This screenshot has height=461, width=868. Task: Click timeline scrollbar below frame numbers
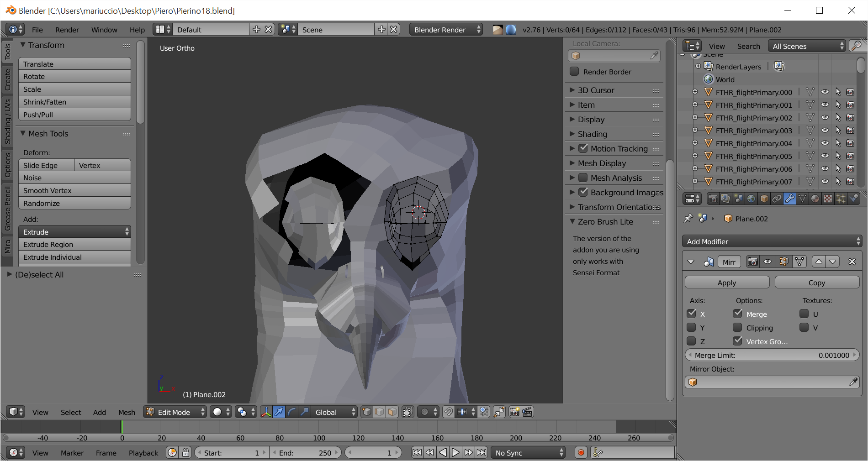click(x=338, y=438)
